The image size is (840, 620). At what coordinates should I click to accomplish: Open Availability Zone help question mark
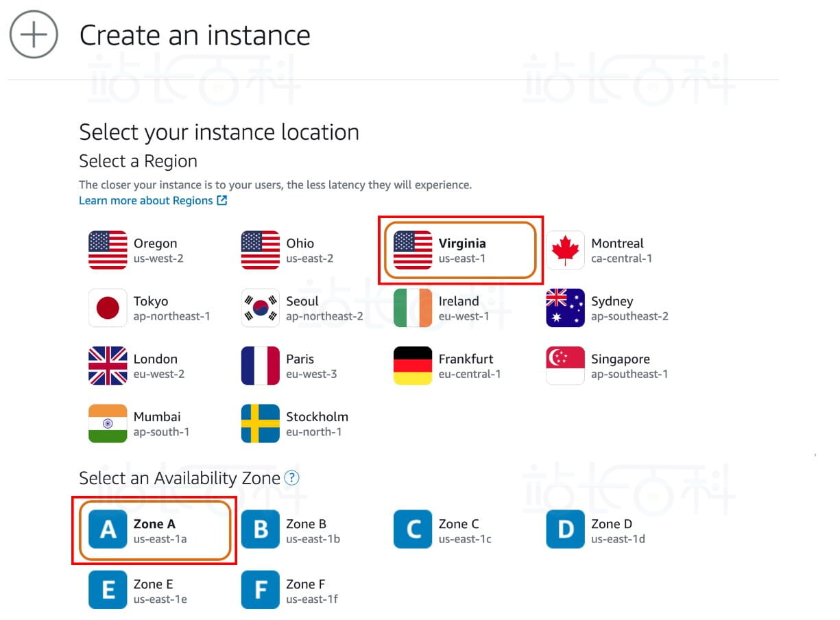291,478
